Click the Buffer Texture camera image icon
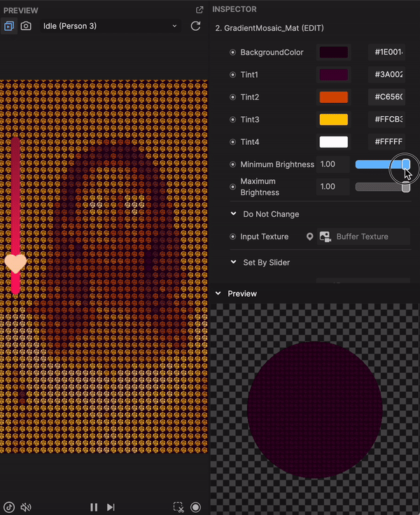420x515 pixels. [325, 237]
